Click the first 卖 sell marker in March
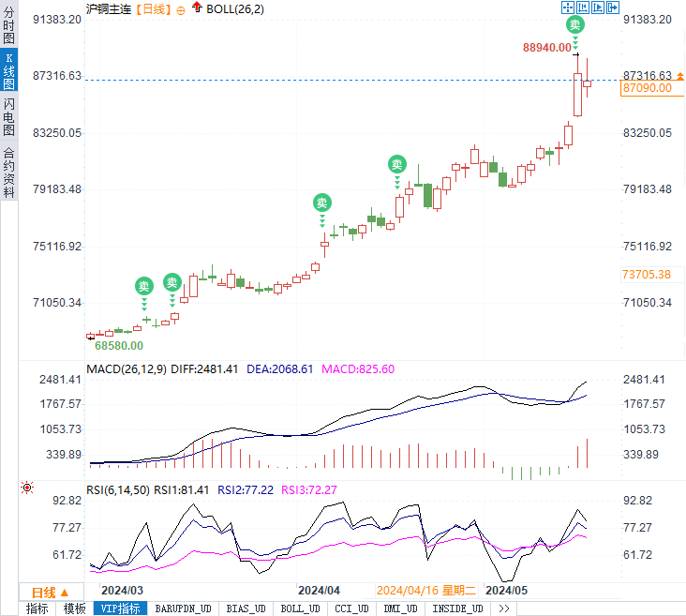This screenshot has width=686, height=616. point(143,285)
